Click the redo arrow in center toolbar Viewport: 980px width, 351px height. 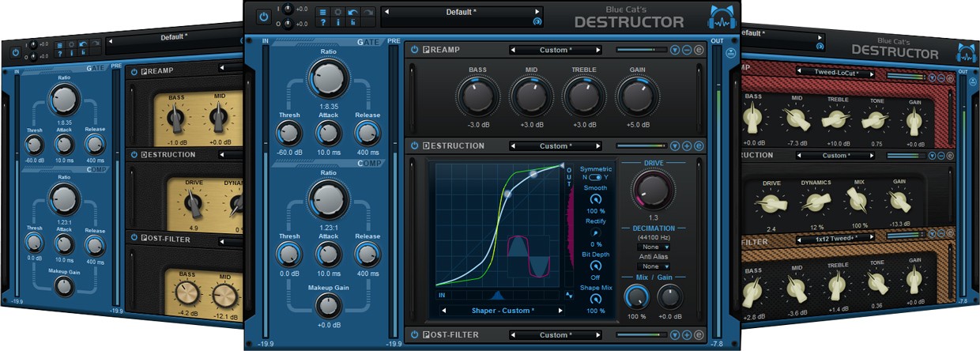click(367, 11)
